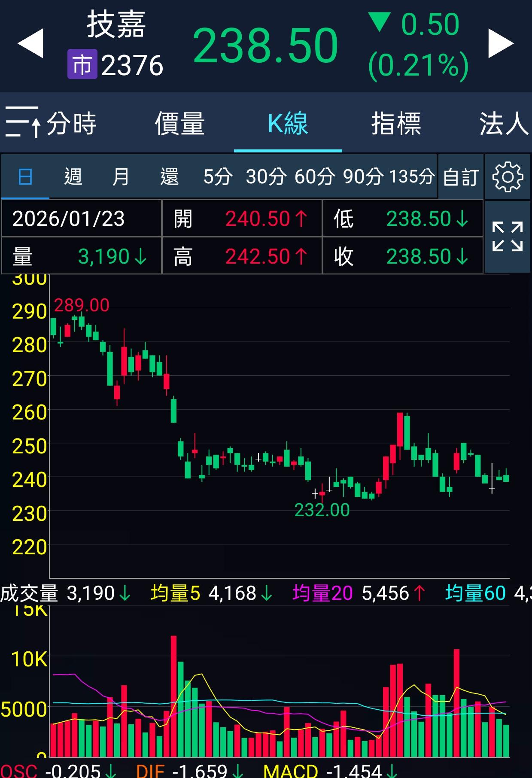Open the 指標 tab
The width and height of the screenshot is (532, 778).
pyautogui.click(x=396, y=124)
